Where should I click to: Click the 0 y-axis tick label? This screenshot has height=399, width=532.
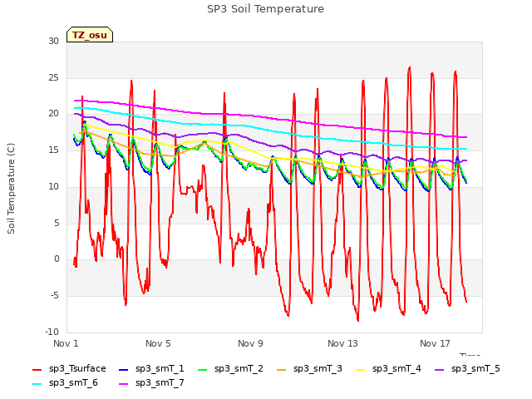click(x=57, y=259)
